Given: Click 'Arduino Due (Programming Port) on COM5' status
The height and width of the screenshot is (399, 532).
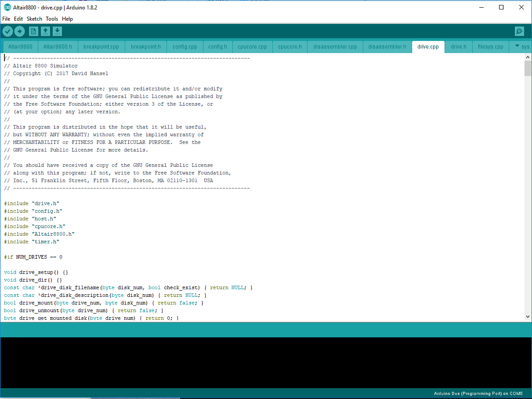Looking at the screenshot, I should point(478,394).
